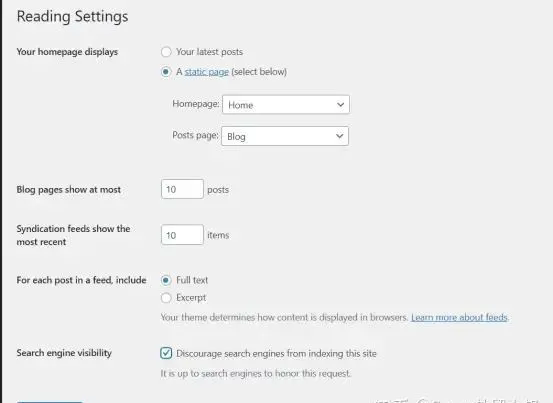Viewport: 553px width, 403px height.
Task: Uncheck 'Discourage search engines' checkbox
Action: 166,353
